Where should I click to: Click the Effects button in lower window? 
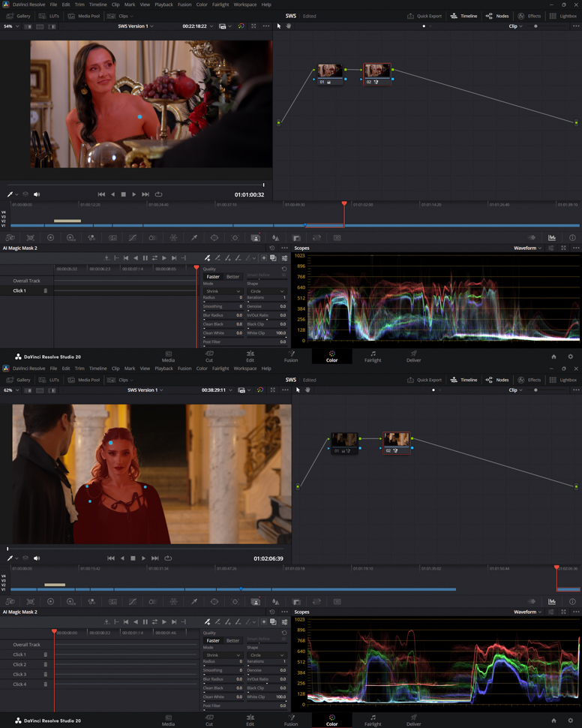[529, 380]
